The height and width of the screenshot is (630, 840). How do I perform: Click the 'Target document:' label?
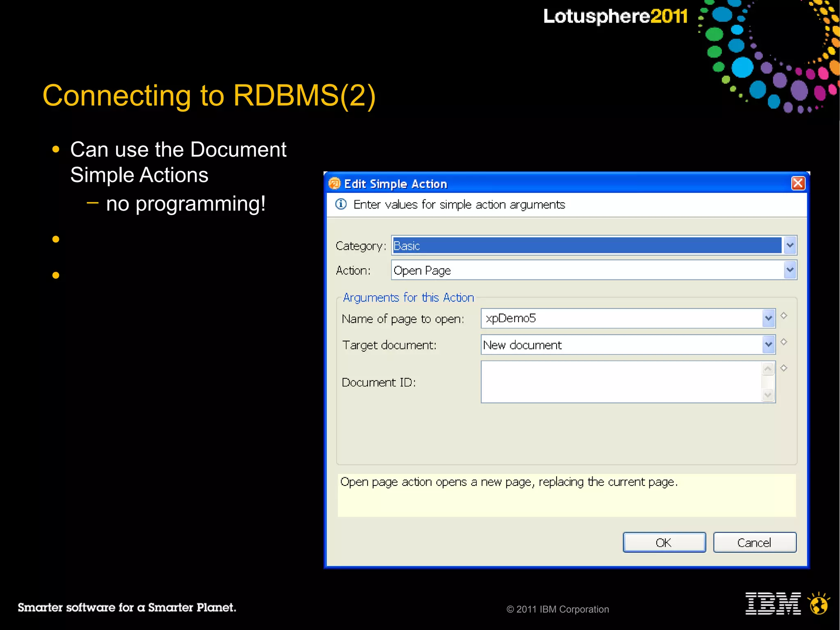click(389, 345)
